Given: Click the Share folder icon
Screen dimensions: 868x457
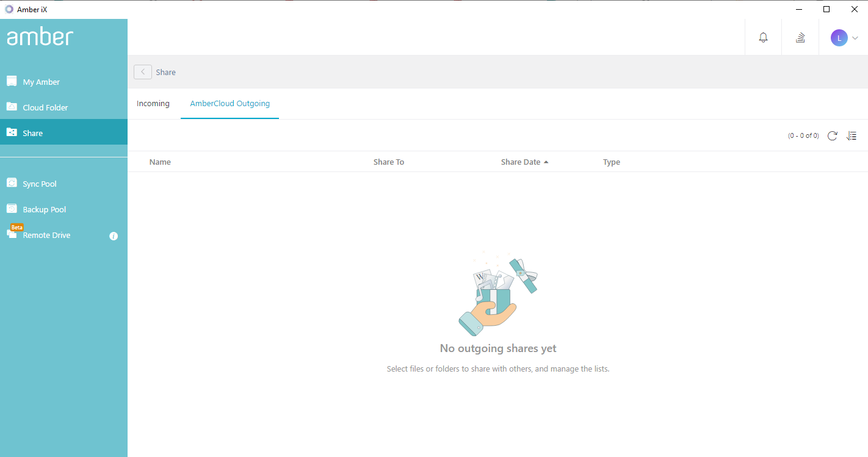Looking at the screenshot, I should tap(12, 132).
